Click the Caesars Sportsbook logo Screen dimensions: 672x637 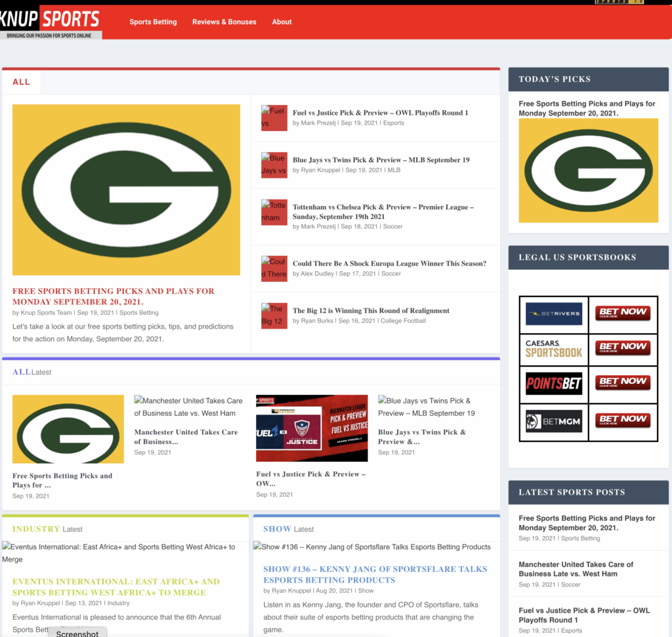554,349
